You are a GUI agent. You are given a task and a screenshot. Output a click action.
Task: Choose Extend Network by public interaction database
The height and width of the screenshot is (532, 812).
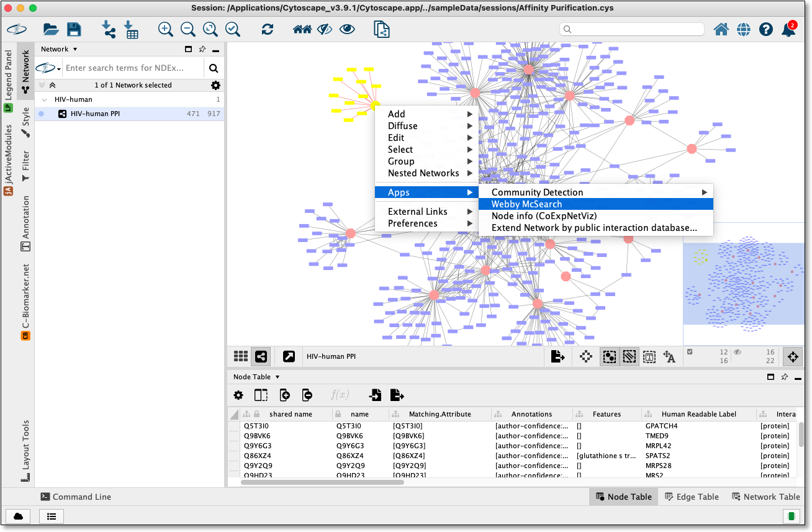pos(596,227)
